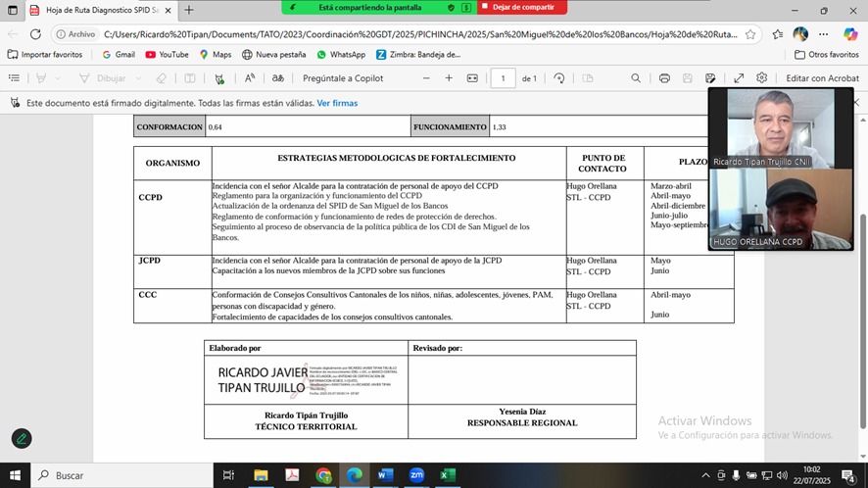This screenshot has width=868, height=488.
Task: Toggle the text box tool in PDF toolbar
Action: click(x=190, y=78)
